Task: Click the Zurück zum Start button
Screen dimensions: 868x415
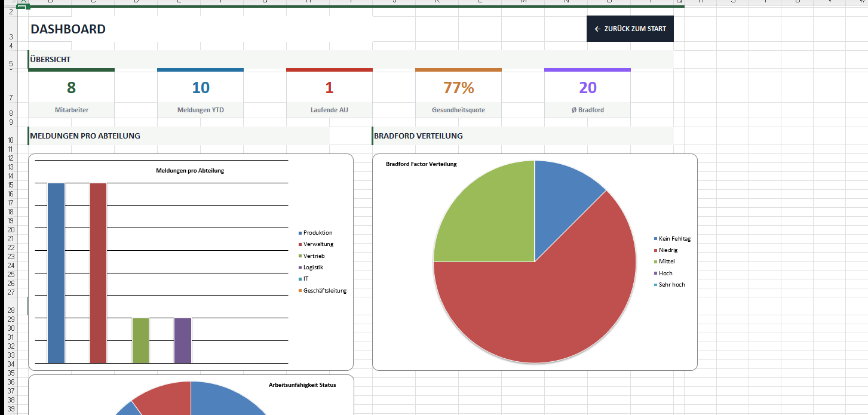Action: (630, 29)
